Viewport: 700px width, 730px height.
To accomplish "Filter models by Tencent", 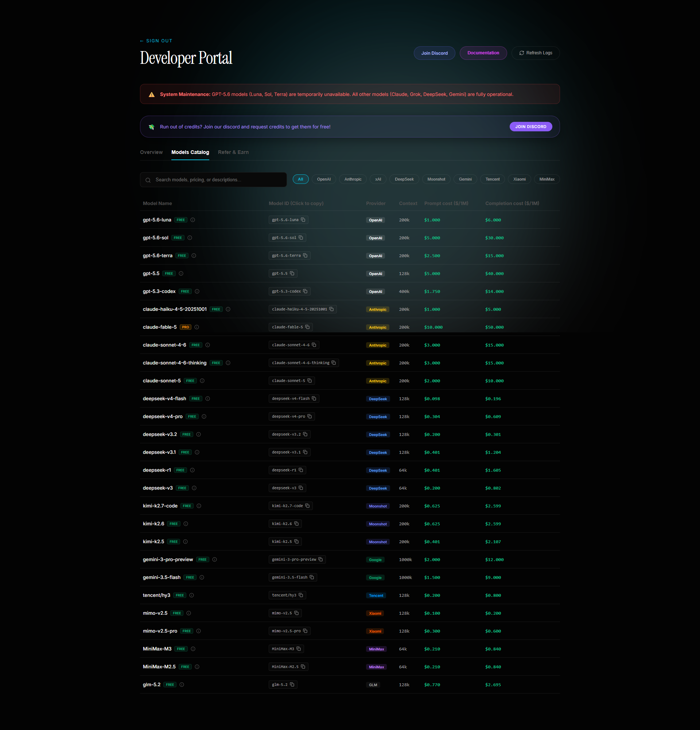I will (x=493, y=179).
